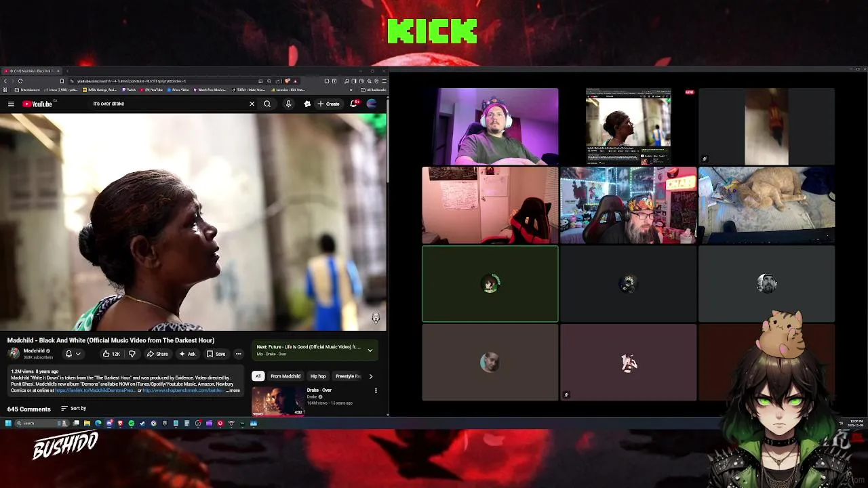Viewport: 868px width, 488px height.
Task: Open the YouTube account avatar menu
Action: pos(371,104)
